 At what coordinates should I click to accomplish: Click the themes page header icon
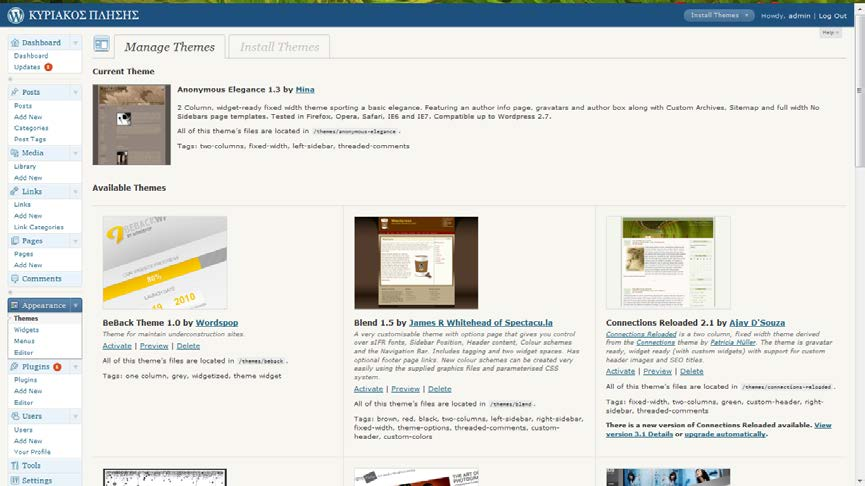tap(102, 44)
